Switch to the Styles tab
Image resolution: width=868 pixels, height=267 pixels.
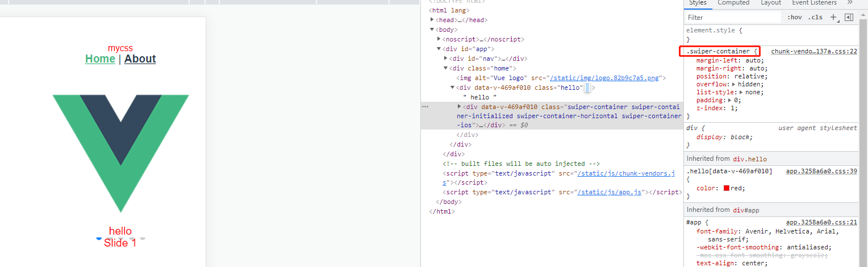click(x=698, y=3)
